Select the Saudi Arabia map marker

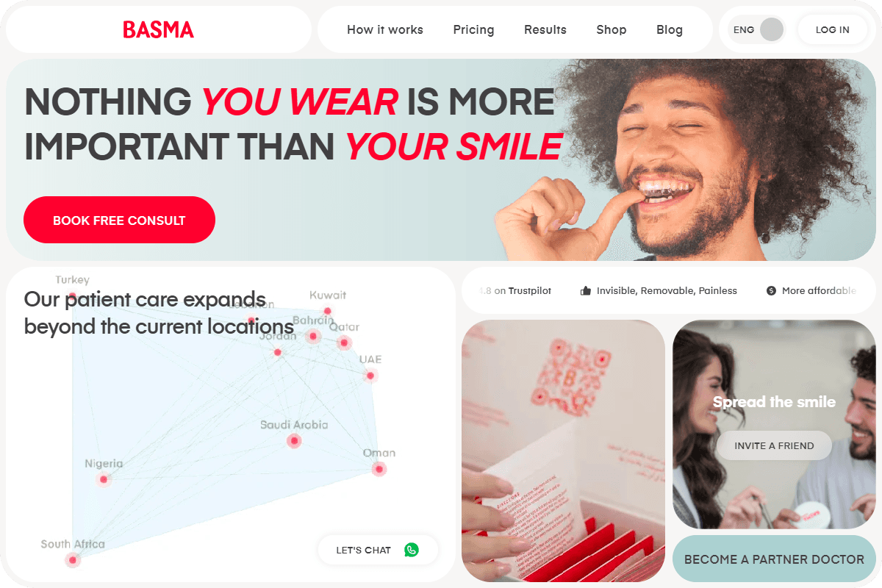(294, 441)
